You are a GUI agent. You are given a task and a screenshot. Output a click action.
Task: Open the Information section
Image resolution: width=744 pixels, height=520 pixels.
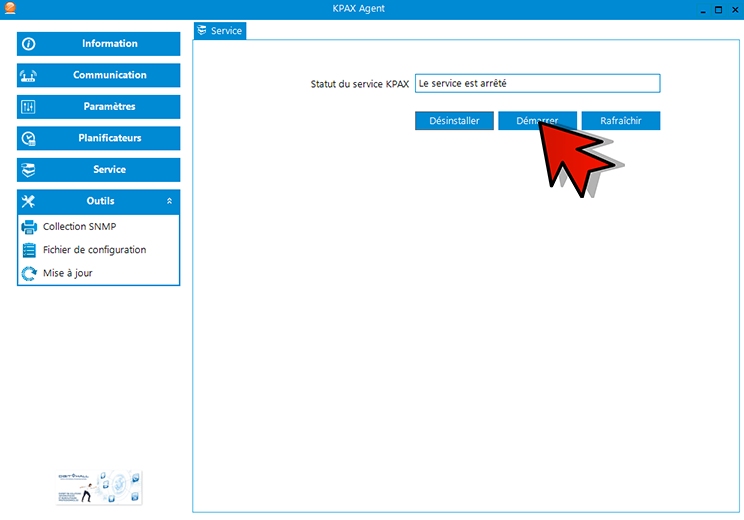point(99,44)
